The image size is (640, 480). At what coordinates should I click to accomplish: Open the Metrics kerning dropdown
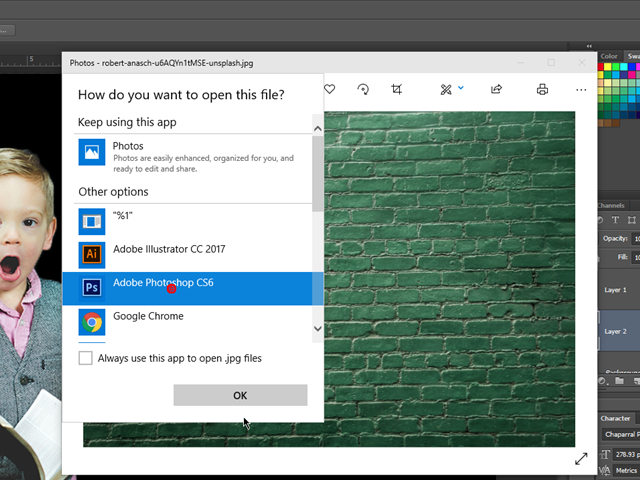pos(627,471)
